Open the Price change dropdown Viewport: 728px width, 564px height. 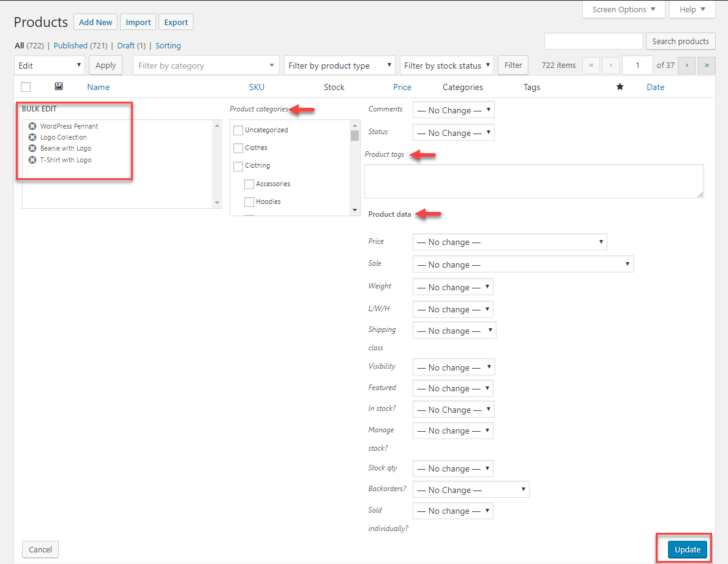[510, 242]
